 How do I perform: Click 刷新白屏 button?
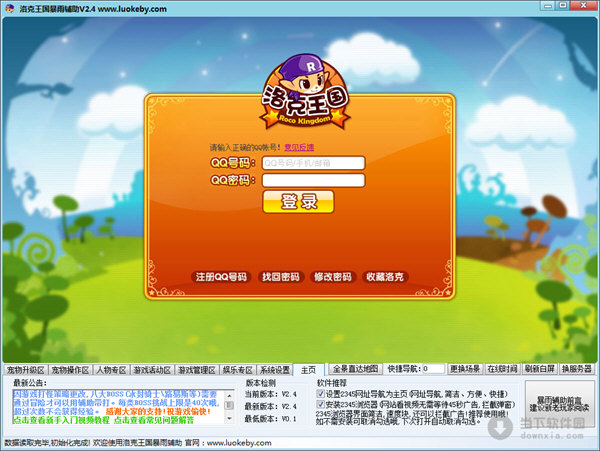click(540, 369)
